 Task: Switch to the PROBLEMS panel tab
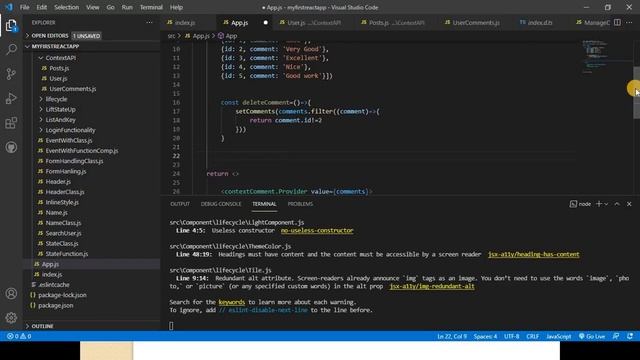click(x=300, y=204)
